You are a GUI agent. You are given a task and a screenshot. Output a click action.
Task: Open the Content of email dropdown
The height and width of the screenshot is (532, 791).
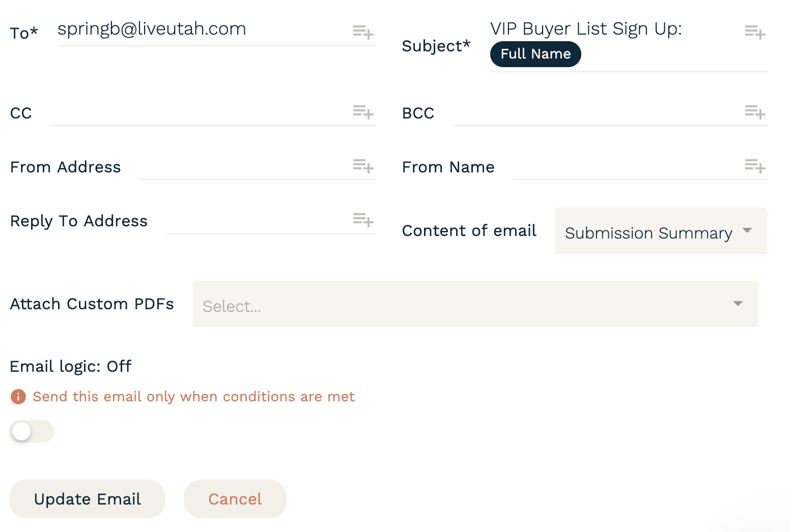(x=661, y=230)
